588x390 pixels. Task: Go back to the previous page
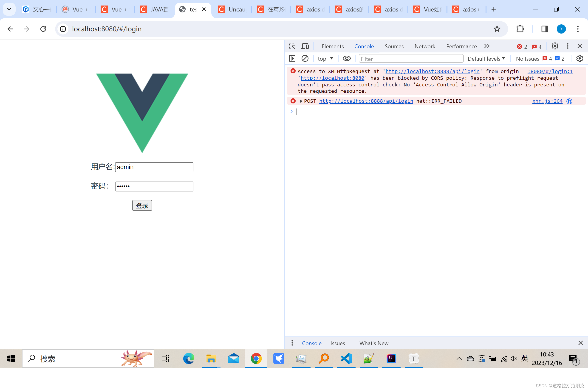coord(10,29)
